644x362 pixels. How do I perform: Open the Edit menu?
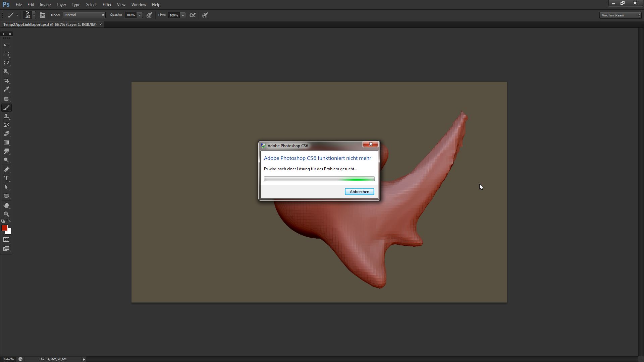pos(31,5)
